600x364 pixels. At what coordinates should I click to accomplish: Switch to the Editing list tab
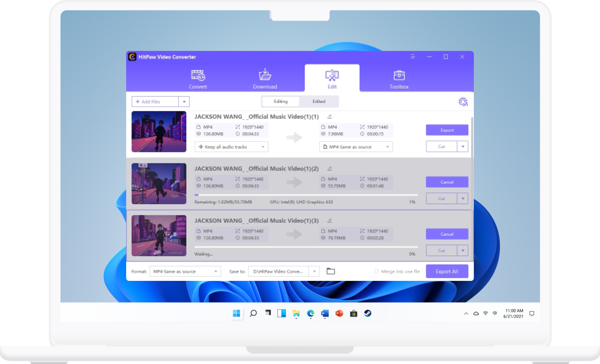click(x=281, y=101)
